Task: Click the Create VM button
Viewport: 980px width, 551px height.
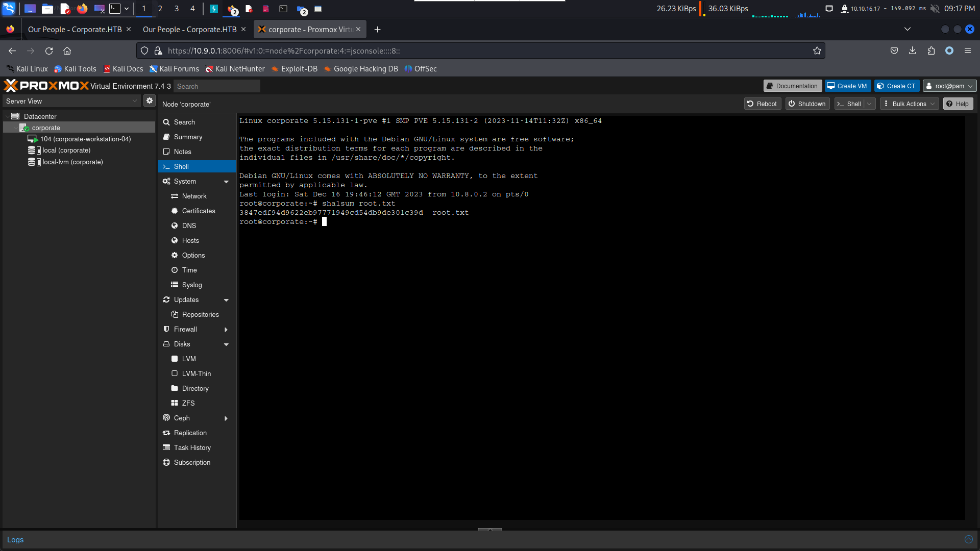Action: coord(847,85)
